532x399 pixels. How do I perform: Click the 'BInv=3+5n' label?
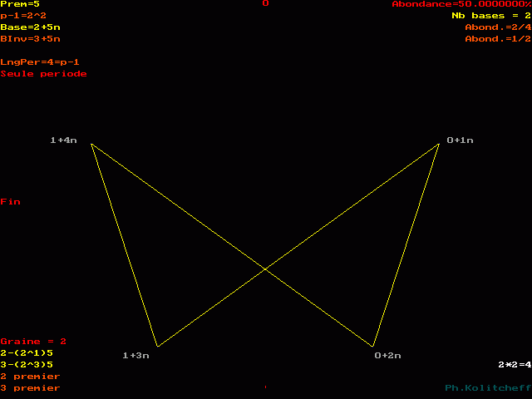click(x=31, y=39)
